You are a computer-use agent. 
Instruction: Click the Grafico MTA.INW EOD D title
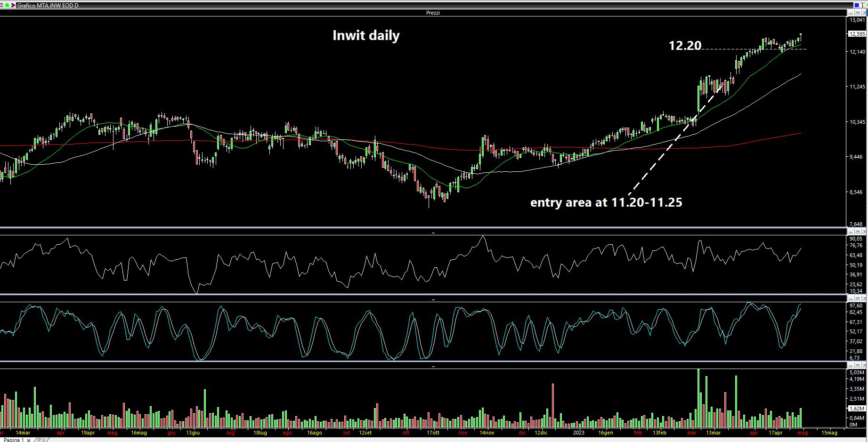pos(48,5)
